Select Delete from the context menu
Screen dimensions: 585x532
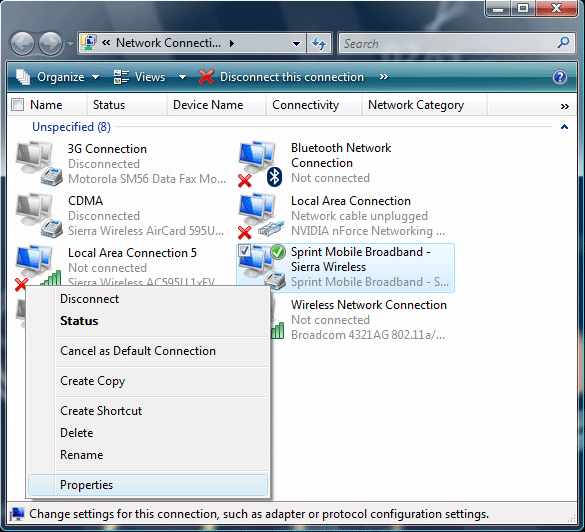pos(148,433)
